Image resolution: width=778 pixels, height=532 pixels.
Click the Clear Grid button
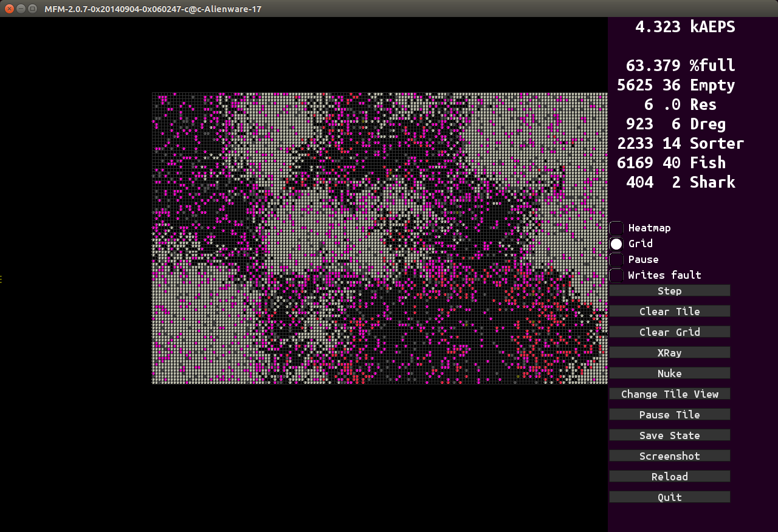pyautogui.click(x=669, y=332)
